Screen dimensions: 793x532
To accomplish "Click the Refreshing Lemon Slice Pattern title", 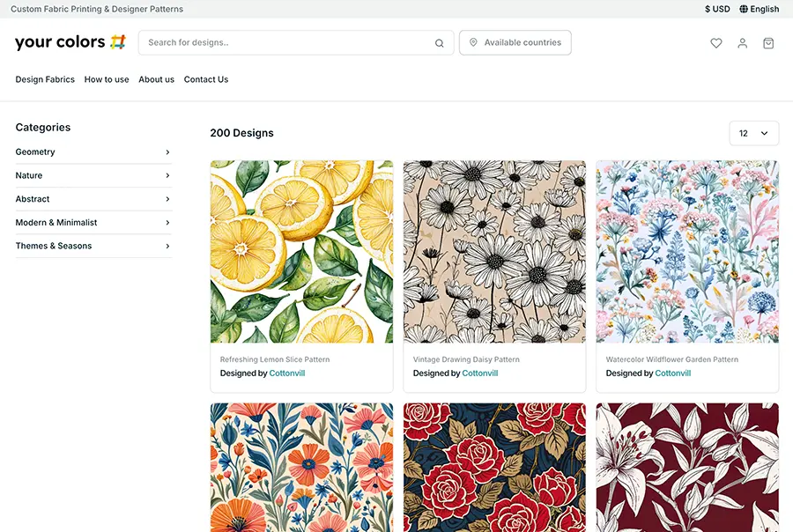I will click(x=275, y=359).
